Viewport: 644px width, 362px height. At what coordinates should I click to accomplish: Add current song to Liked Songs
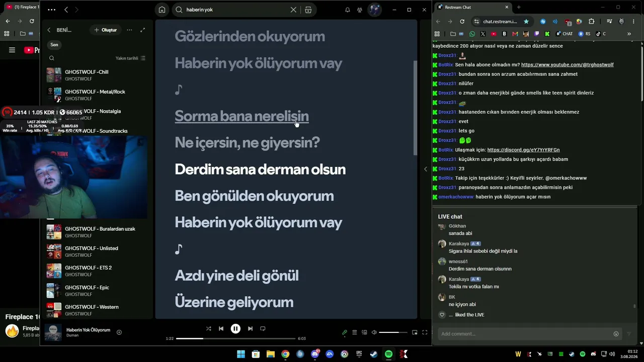(119, 332)
